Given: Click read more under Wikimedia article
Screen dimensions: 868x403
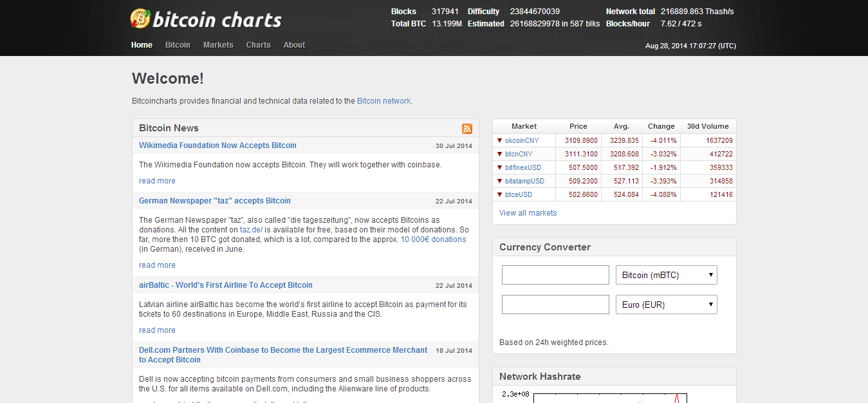Looking at the screenshot, I should (x=157, y=181).
